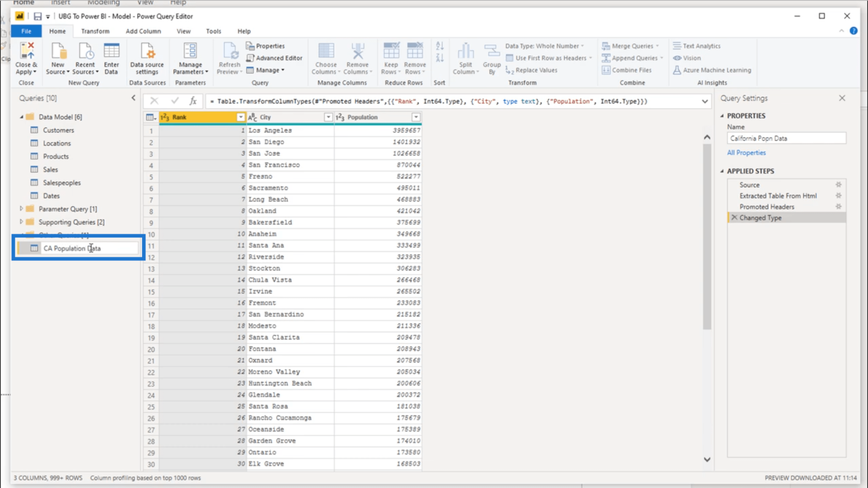Sort descending with the Z-A icon
Image resolution: width=868 pixels, height=488 pixels.
[x=440, y=58]
